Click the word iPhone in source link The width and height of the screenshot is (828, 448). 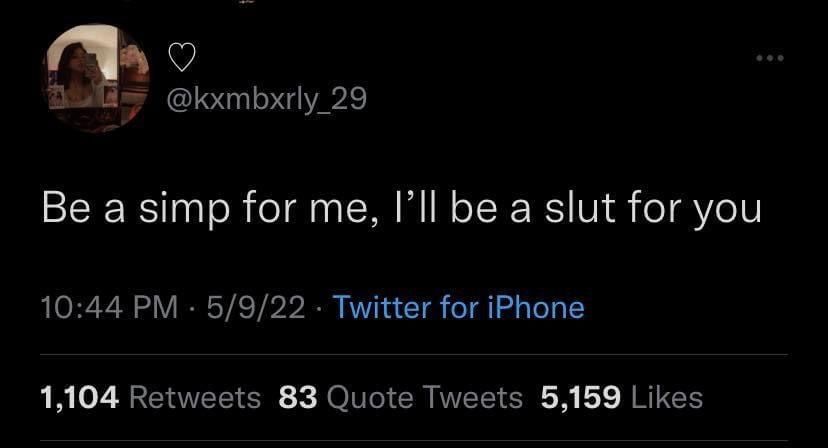(x=535, y=307)
